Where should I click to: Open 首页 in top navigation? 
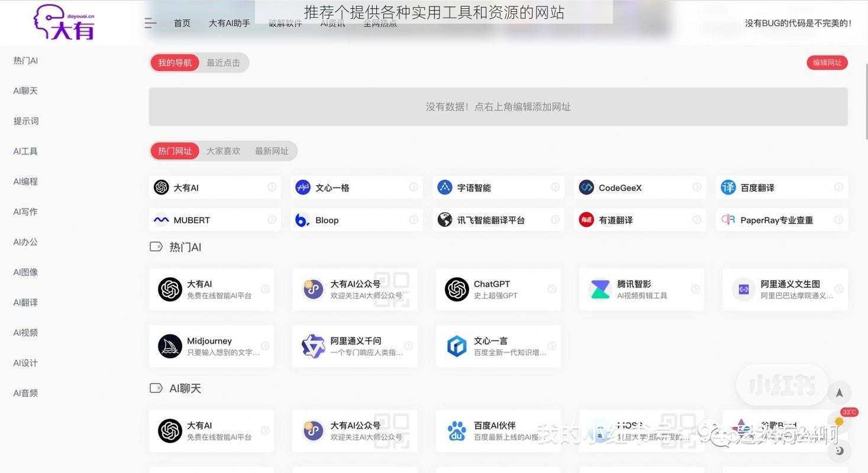coord(182,23)
